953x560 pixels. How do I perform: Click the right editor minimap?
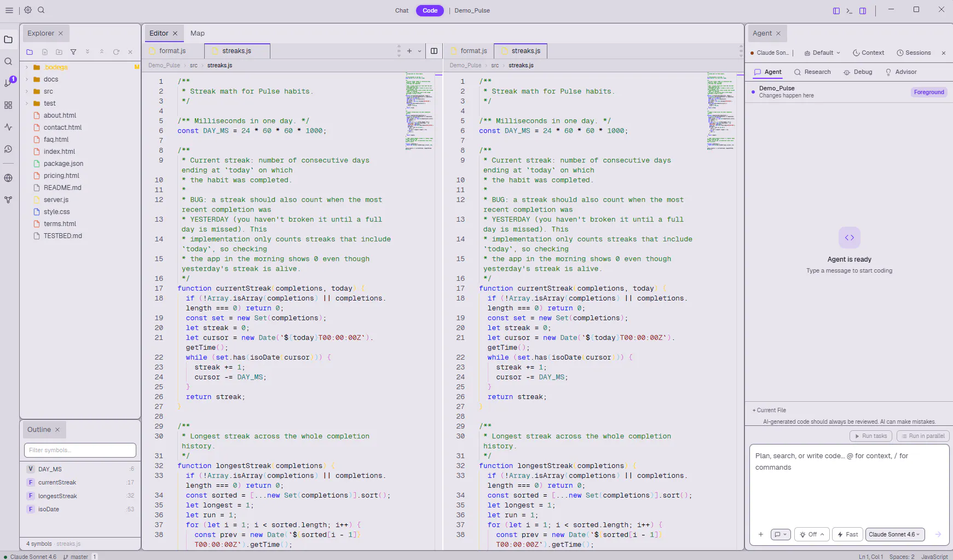click(x=721, y=111)
